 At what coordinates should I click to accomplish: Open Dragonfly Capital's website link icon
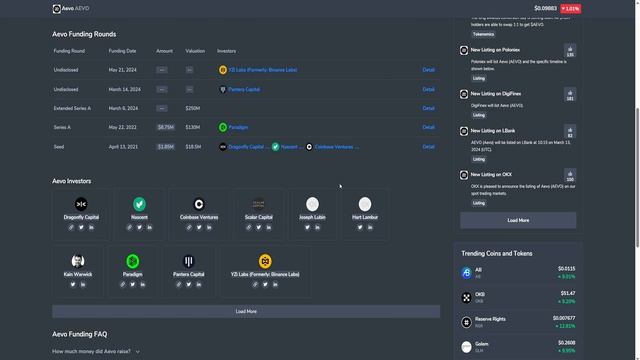coord(71,227)
